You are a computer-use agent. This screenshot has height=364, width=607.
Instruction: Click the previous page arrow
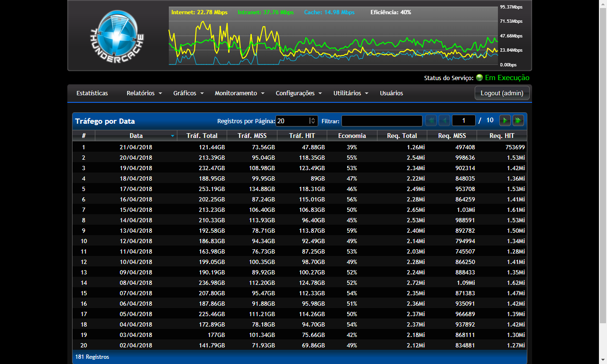[444, 121]
